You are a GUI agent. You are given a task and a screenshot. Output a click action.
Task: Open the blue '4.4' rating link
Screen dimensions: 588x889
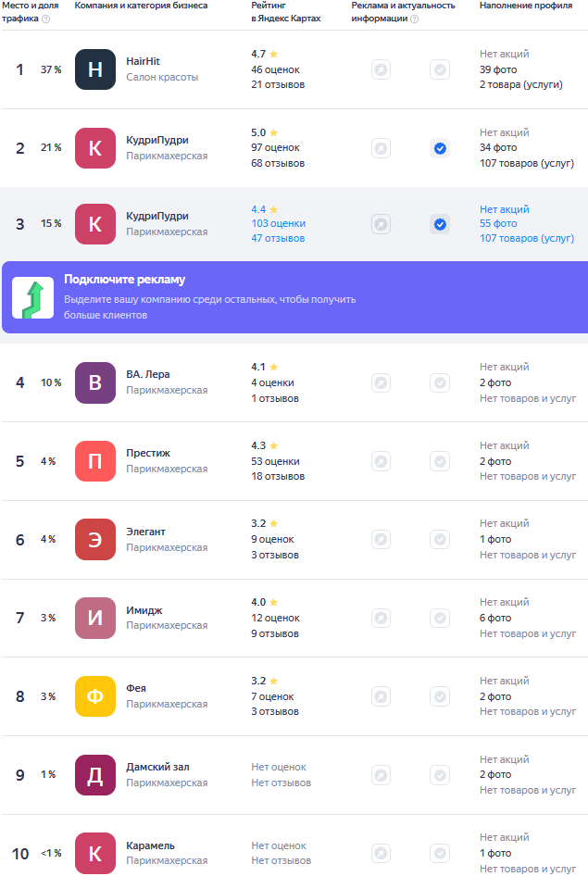point(264,209)
